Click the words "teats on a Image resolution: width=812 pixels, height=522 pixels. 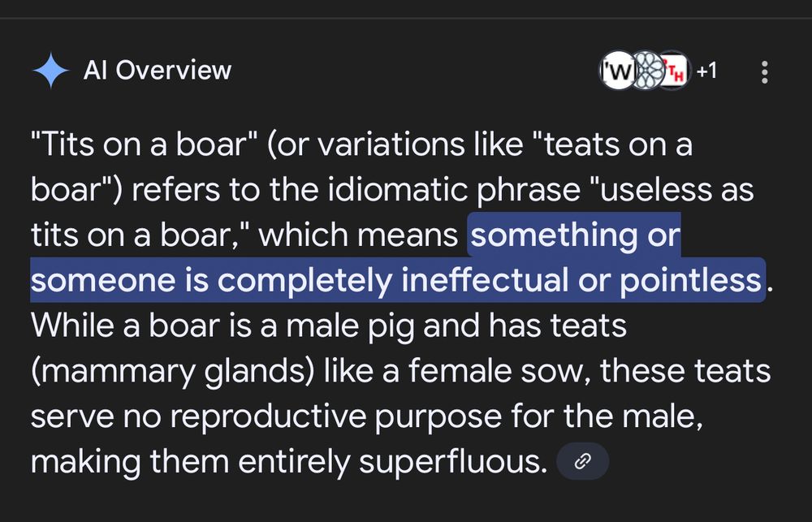coord(615,146)
